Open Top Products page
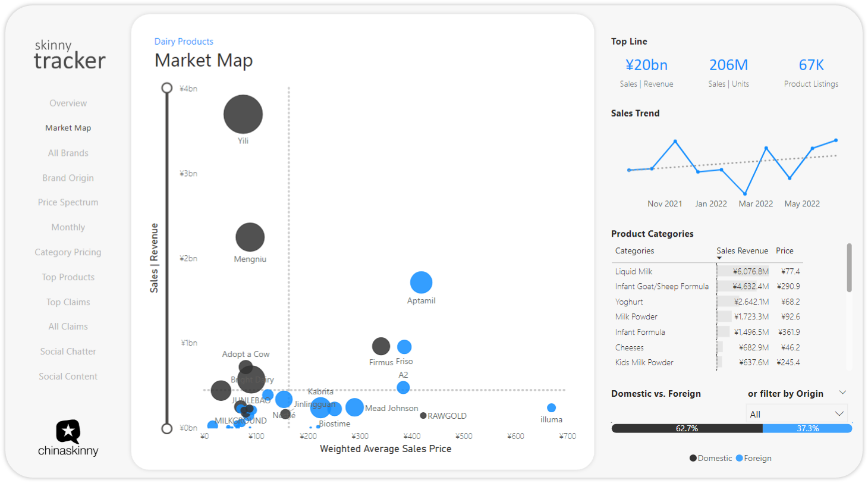This screenshot has width=868, height=483. pyautogui.click(x=68, y=277)
